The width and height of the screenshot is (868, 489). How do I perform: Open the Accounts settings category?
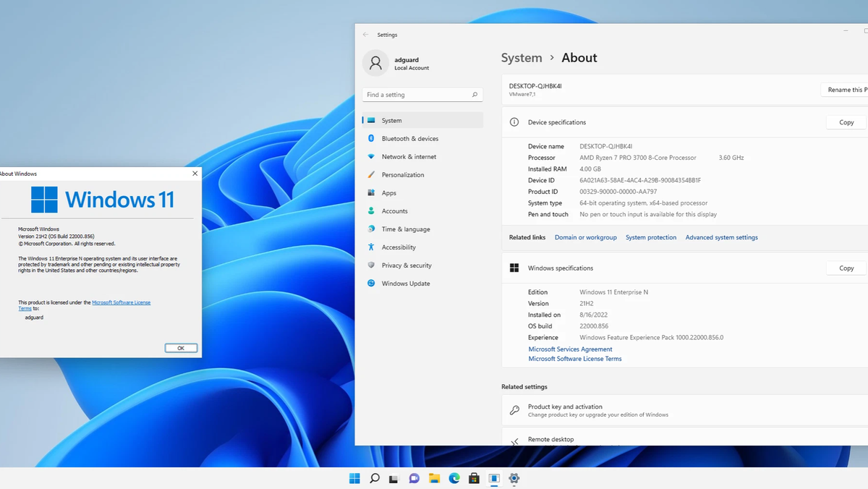tap(422, 211)
